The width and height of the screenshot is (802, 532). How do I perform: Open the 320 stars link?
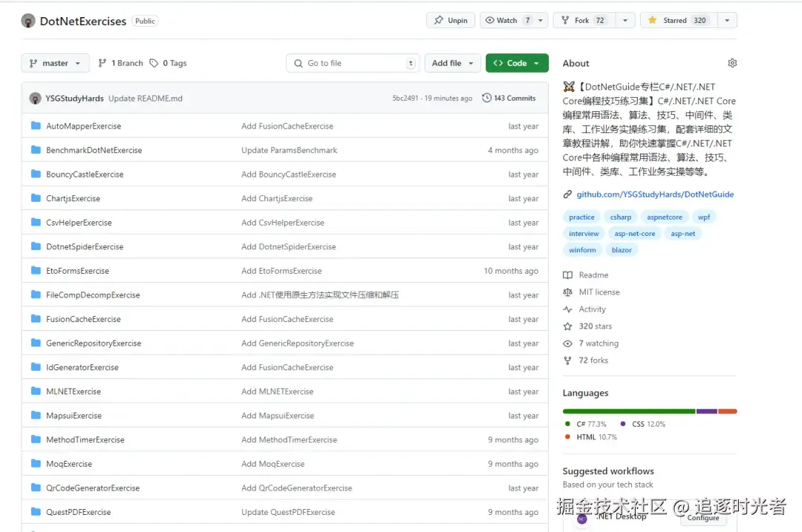click(x=595, y=326)
